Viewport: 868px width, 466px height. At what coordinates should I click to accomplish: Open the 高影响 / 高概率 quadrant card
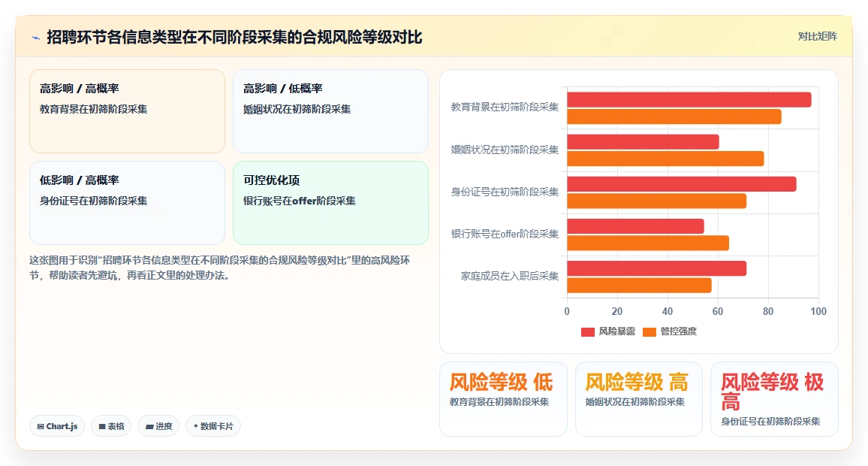pos(128,110)
